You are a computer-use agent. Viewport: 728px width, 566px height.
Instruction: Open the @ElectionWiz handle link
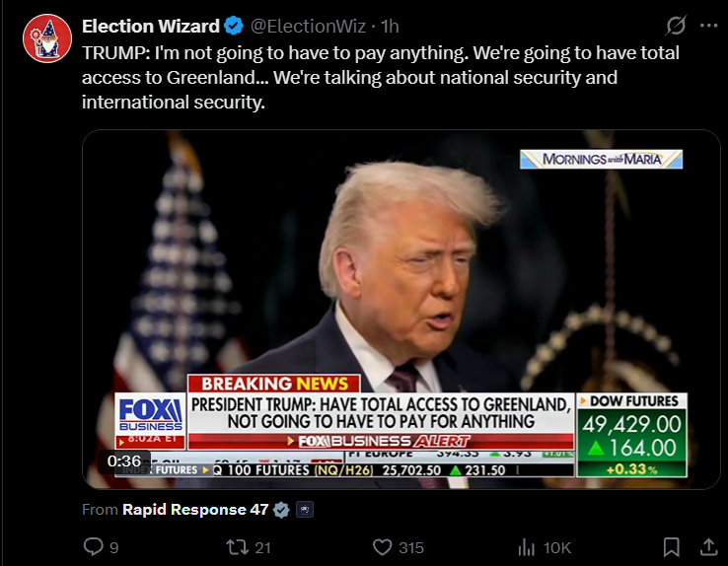(x=309, y=26)
